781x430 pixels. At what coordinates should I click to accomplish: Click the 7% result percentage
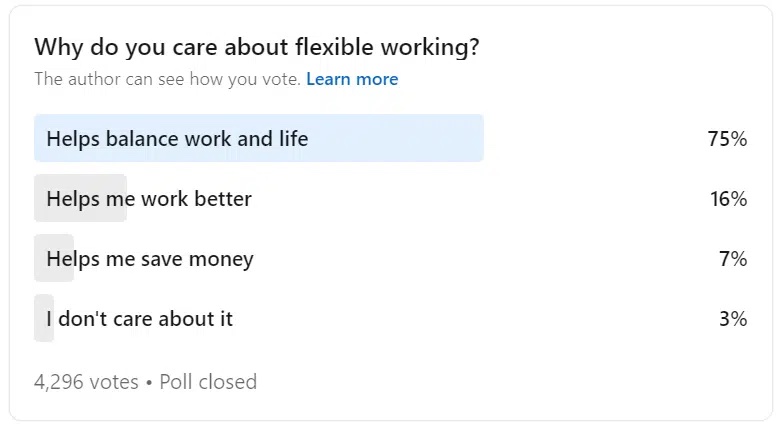pos(733,259)
